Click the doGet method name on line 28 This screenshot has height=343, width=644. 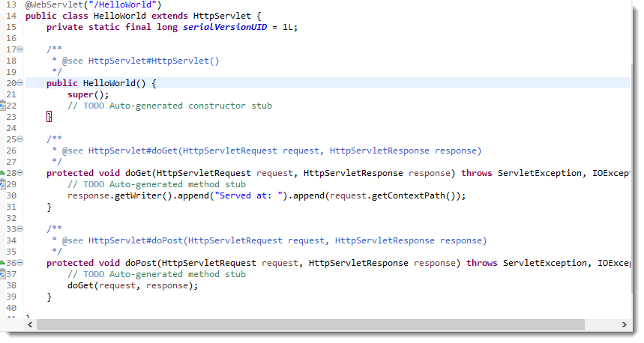coord(138,173)
